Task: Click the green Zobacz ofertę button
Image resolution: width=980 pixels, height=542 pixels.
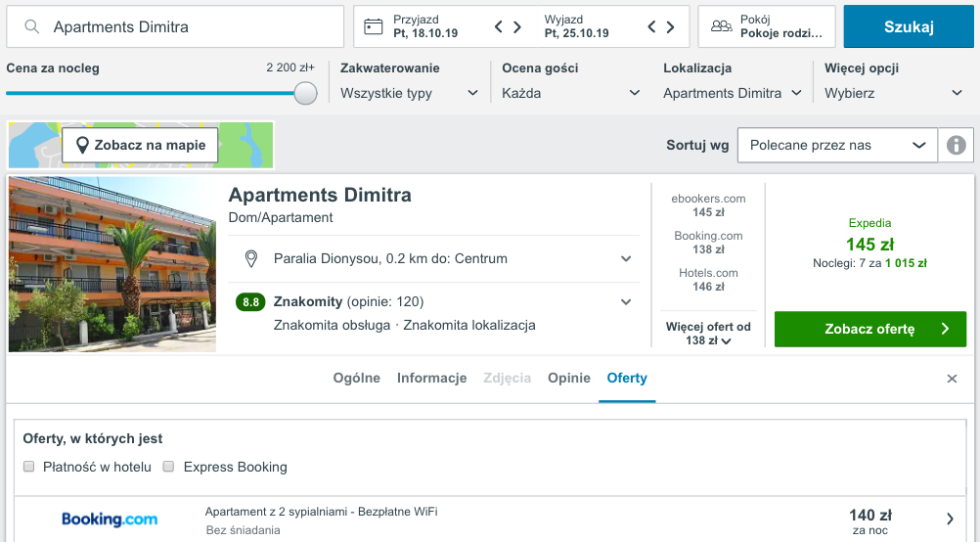Action: pos(870,329)
